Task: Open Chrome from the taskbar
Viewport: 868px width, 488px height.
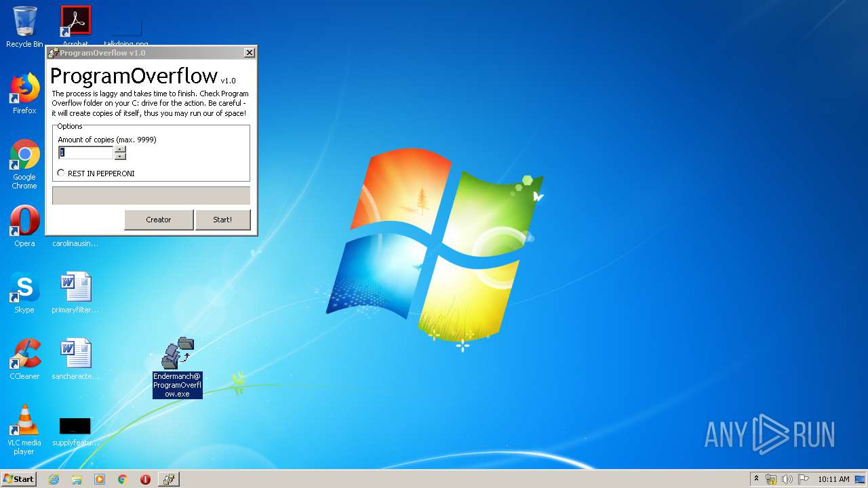Action: [123, 479]
